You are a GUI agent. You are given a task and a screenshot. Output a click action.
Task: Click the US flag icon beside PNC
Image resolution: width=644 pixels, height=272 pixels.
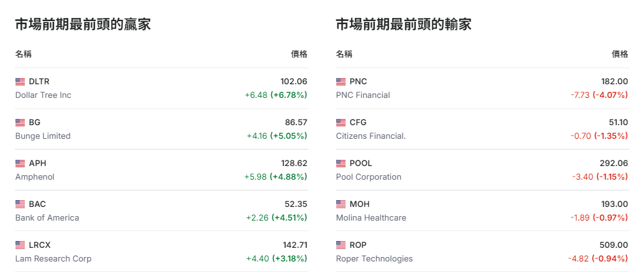[x=341, y=82]
